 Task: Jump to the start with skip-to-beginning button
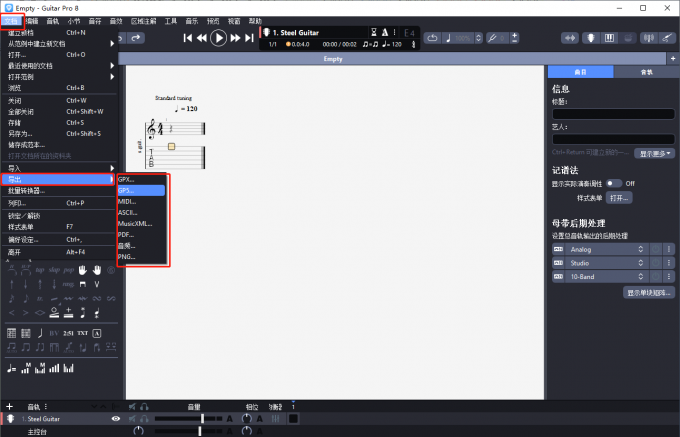pos(187,38)
